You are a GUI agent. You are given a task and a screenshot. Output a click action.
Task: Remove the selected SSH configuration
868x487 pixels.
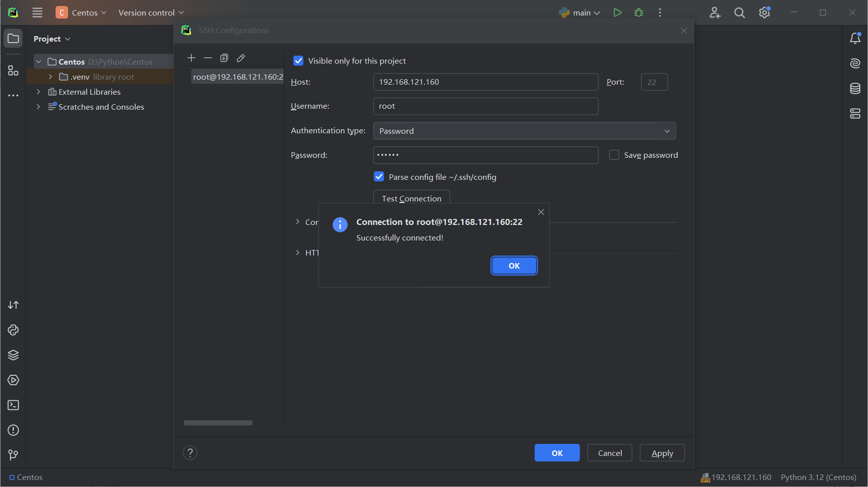[x=208, y=58]
